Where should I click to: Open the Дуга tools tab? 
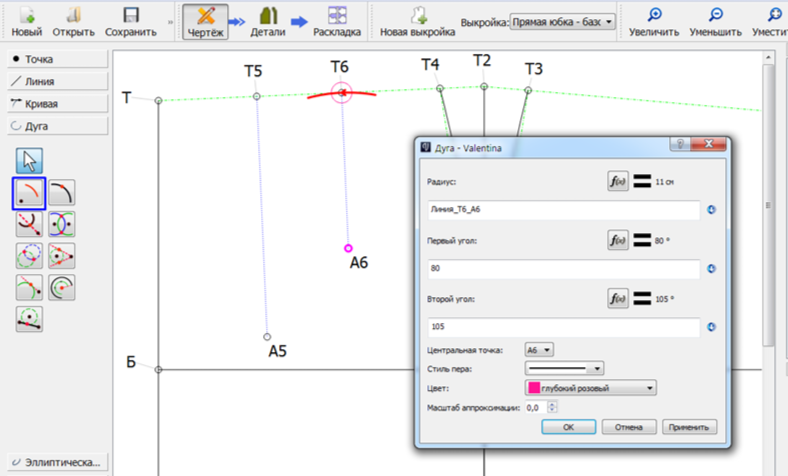pyautogui.click(x=57, y=126)
